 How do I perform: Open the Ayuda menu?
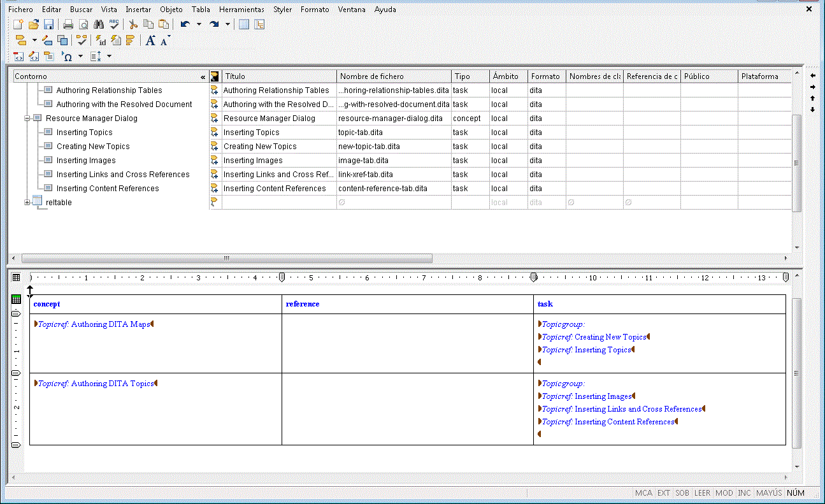click(385, 10)
